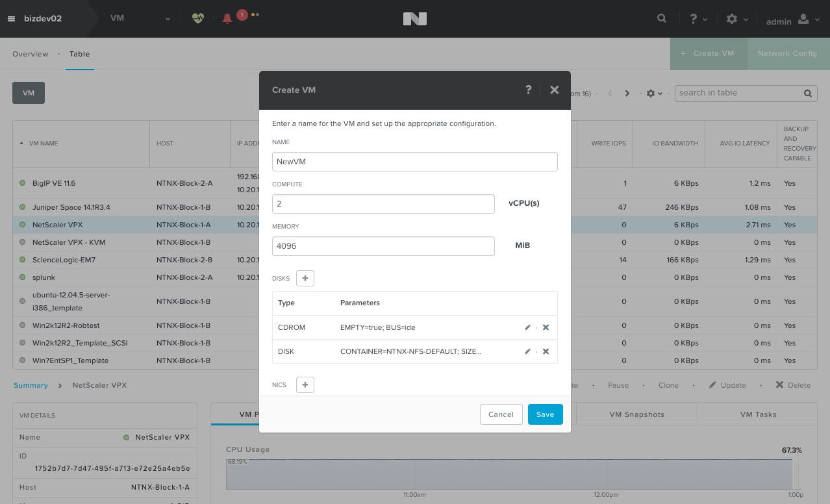Select the BigIP VE 11.6 row
Image resolution: width=830 pixels, height=504 pixels.
[414, 183]
